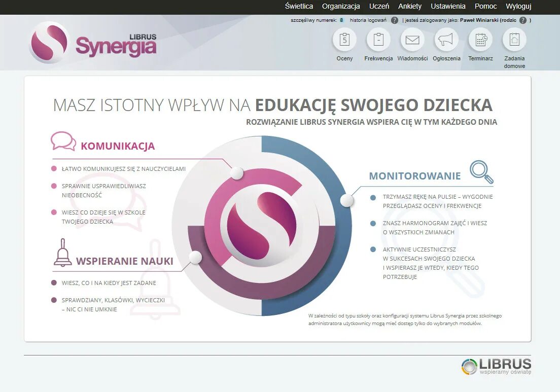Click the Komunikacja speech bubbles icon
The width and height of the screenshot is (560, 392).
[x=63, y=141]
